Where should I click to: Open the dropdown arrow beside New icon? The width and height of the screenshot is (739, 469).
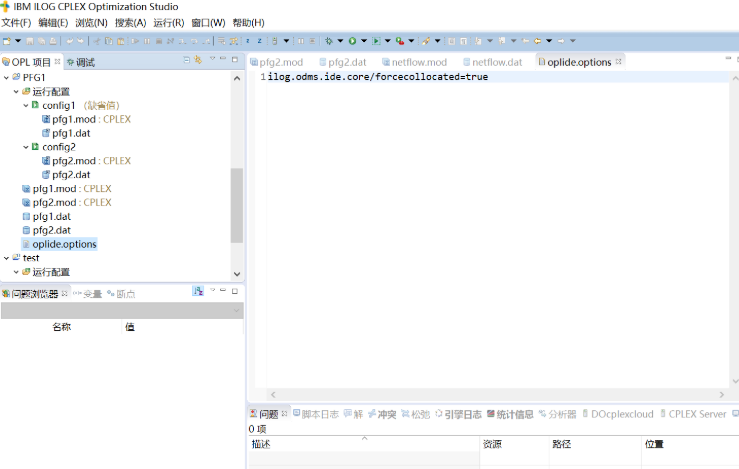point(18,41)
